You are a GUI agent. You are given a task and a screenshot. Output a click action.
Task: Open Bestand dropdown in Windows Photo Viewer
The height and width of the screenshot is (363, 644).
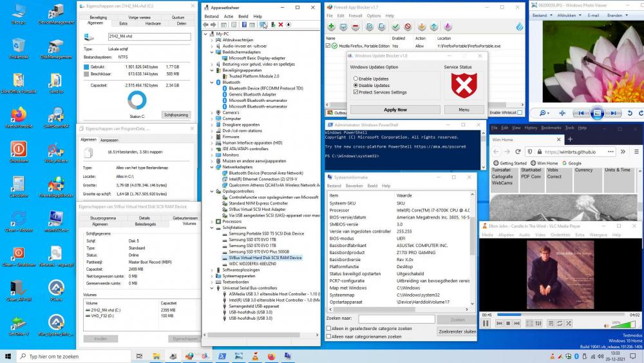click(542, 15)
